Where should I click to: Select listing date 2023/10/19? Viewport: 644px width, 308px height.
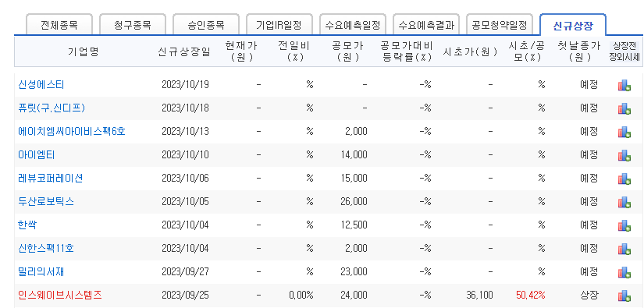click(x=185, y=85)
